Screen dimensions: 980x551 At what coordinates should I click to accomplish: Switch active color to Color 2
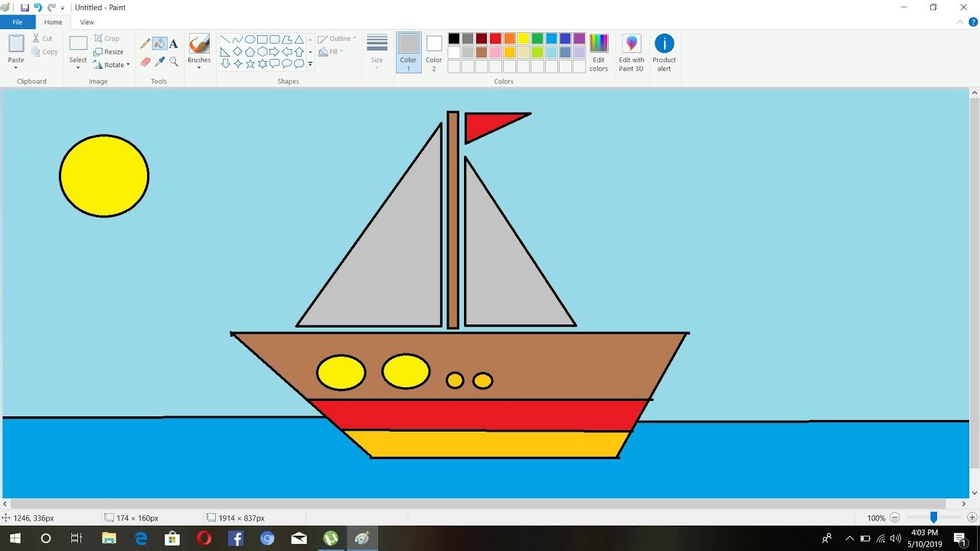pos(434,52)
